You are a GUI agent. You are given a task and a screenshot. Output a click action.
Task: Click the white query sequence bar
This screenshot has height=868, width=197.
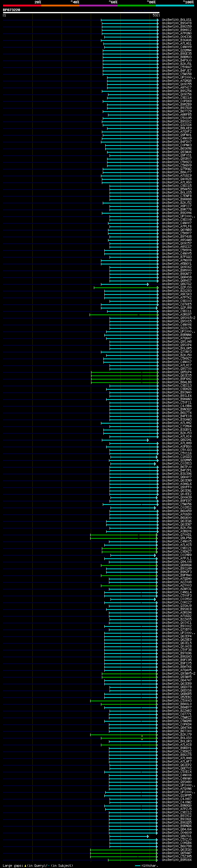pos(81,12)
